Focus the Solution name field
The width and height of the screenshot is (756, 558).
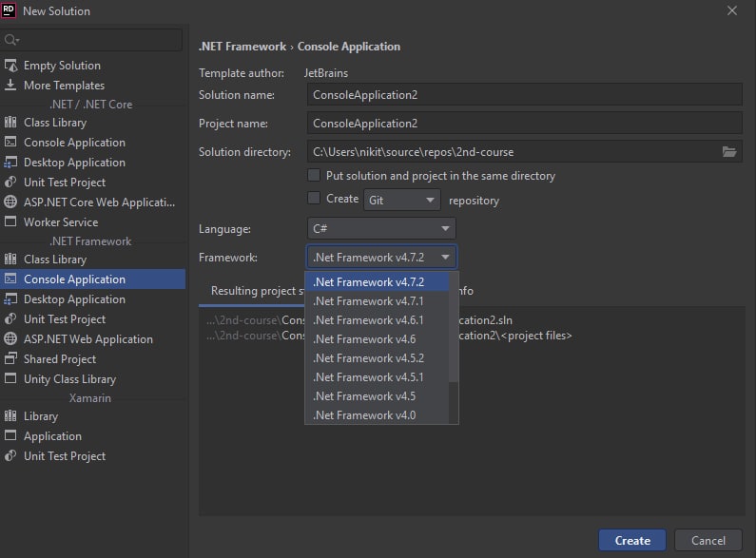(525, 94)
